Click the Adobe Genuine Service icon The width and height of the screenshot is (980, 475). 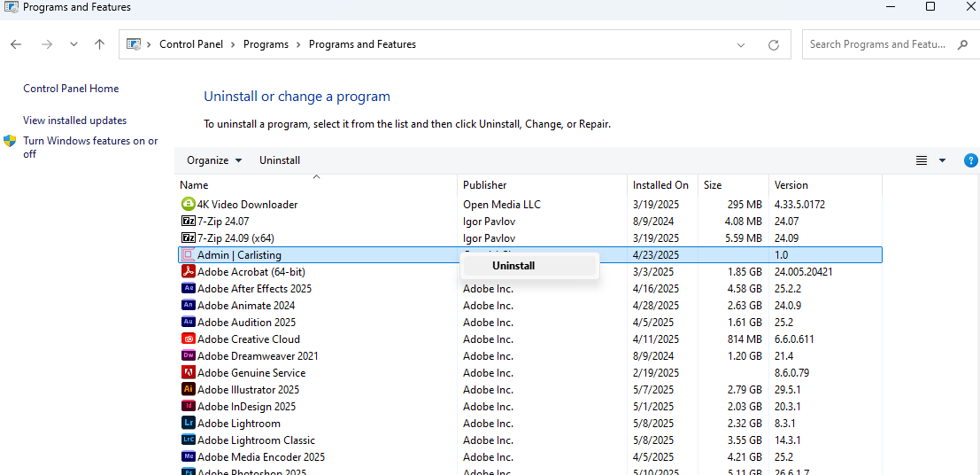(188, 372)
